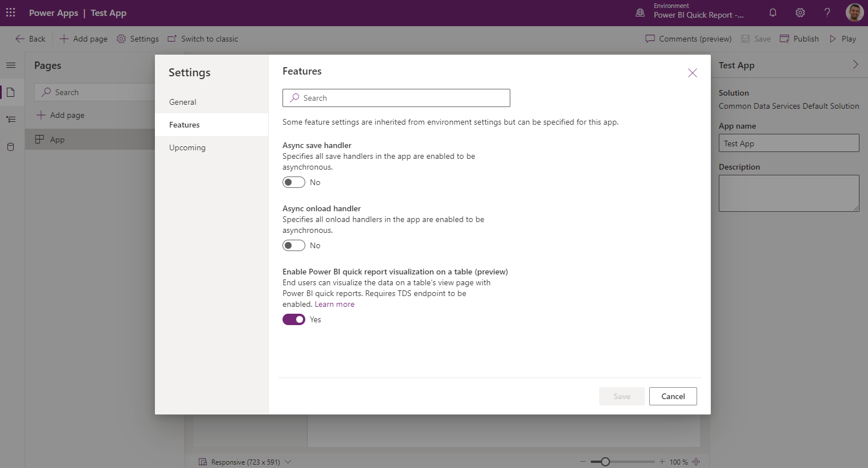Viewport: 868px width, 468px height.
Task: Open the Learn more link
Action: pos(334,305)
